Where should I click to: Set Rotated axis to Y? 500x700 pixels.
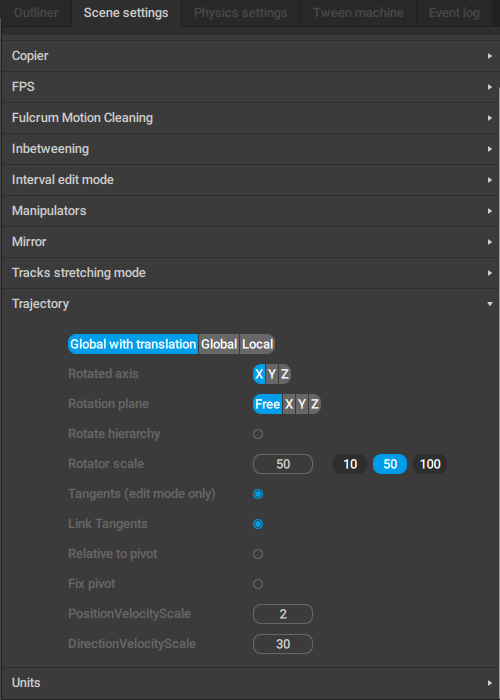click(x=272, y=374)
